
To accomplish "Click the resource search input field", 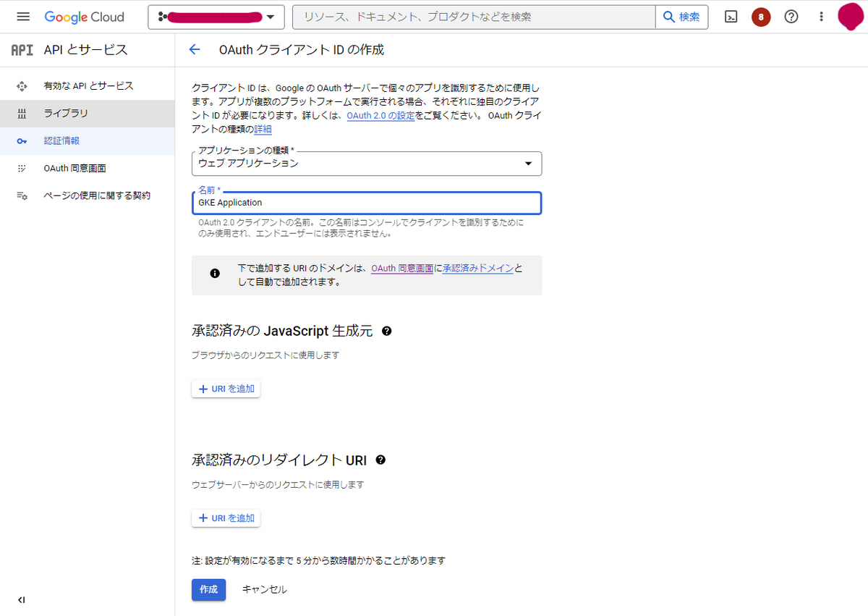I will click(x=474, y=17).
